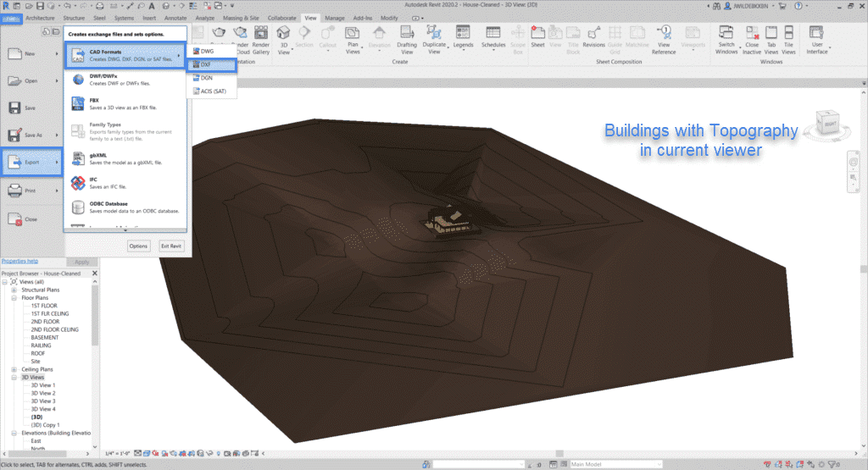Select DWF/DWFx export option

click(x=125, y=80)
